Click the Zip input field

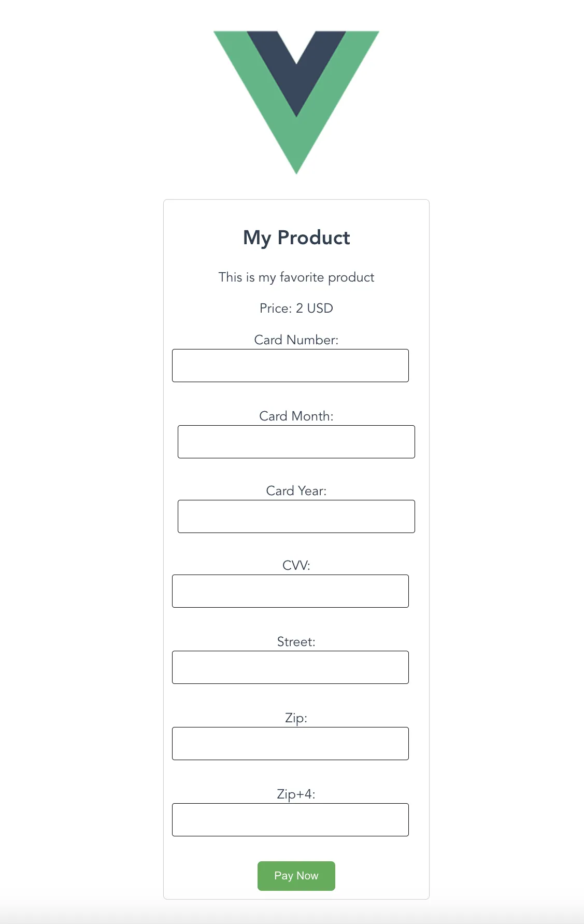click(290, 744)
